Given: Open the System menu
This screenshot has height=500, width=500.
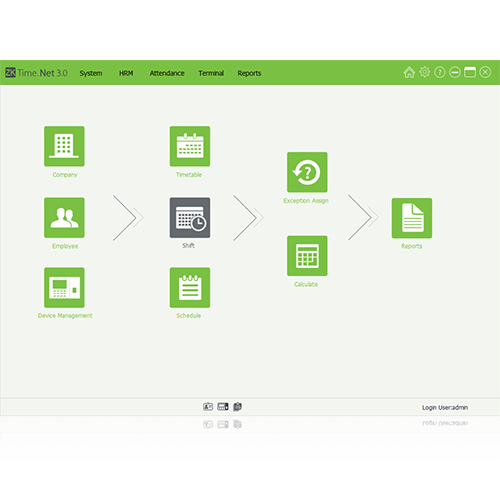Looking at the screenshot, I should tap(91, 73).
